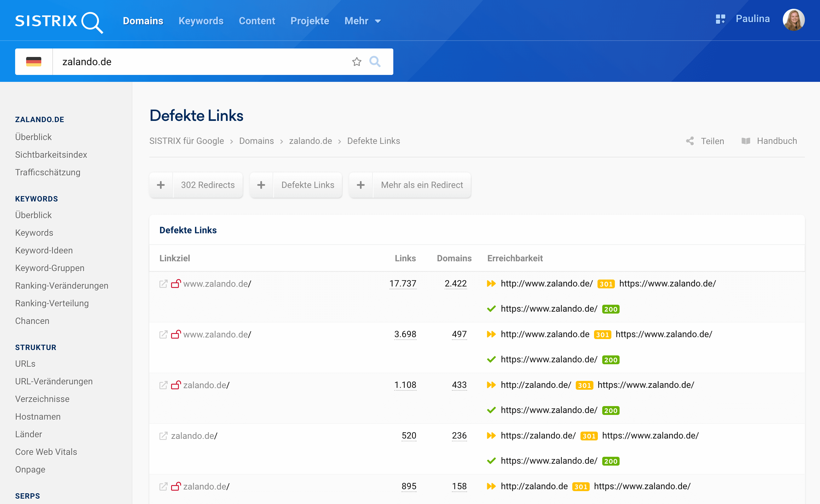
Task: Click external link icon in the 520 links row
Action: 163,436
